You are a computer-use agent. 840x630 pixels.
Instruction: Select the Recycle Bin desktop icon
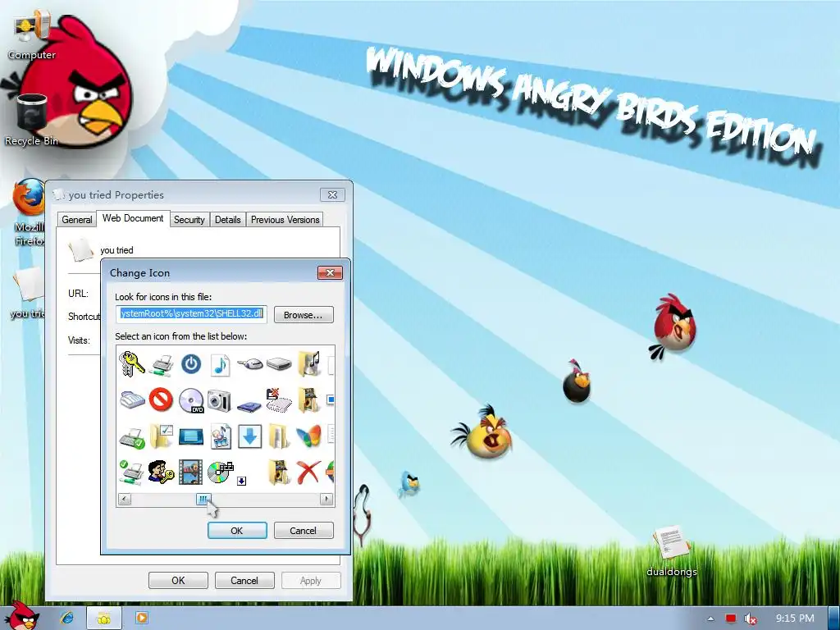click(x=32, y=120)
